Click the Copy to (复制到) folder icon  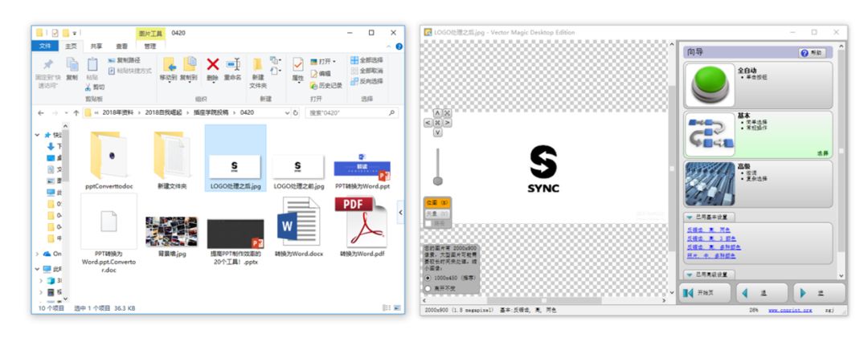(190, 65)
